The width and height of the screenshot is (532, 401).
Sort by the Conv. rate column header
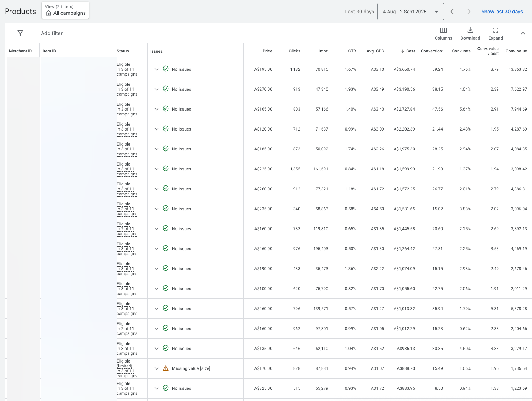pos(461,51)
